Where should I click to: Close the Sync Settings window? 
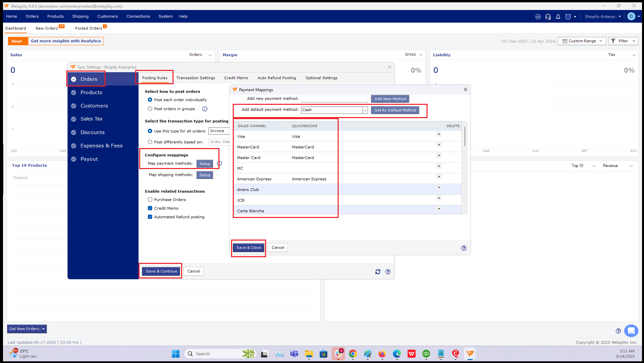[x=390, y=67]
